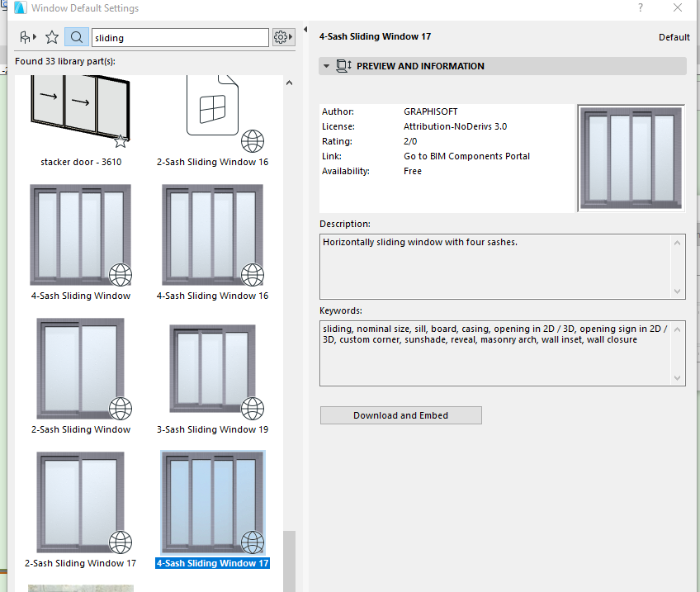Image resolution: width=700 pixels, height=592 pixels.
Task: Click the Description text box
Action: (502, 267)
